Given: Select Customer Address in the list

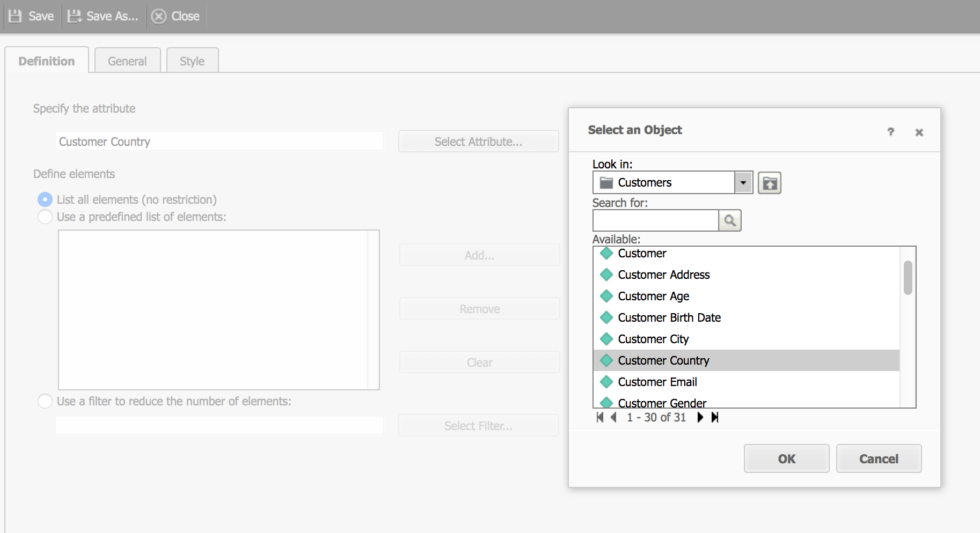Looking at the screenshot, I should click(x=746, y=275).
